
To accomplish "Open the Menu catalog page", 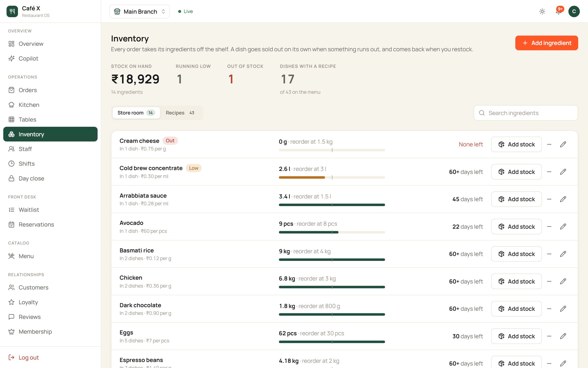I will coord(50,256).
